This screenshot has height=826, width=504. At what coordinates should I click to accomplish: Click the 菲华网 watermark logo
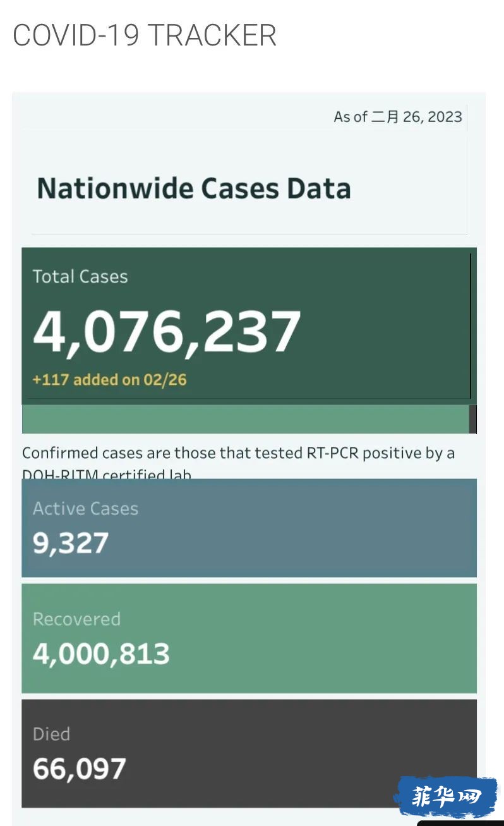pyautogui.click(x=445, y=797)
